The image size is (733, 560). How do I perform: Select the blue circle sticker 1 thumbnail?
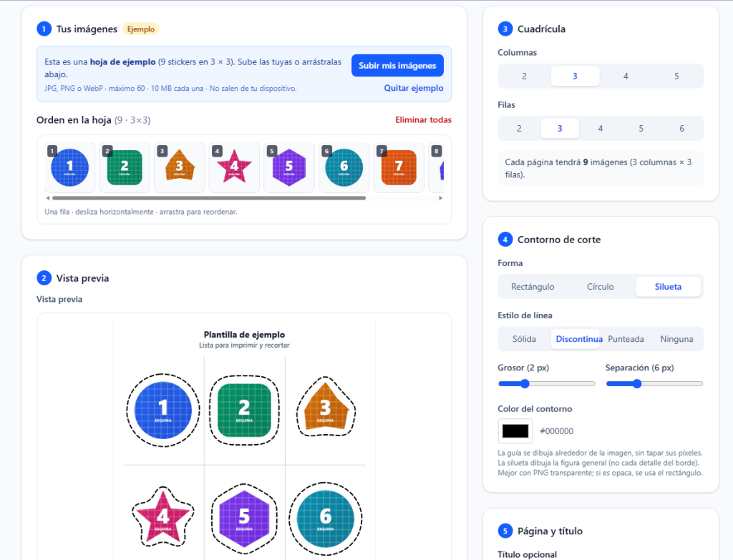pos(69,167)
